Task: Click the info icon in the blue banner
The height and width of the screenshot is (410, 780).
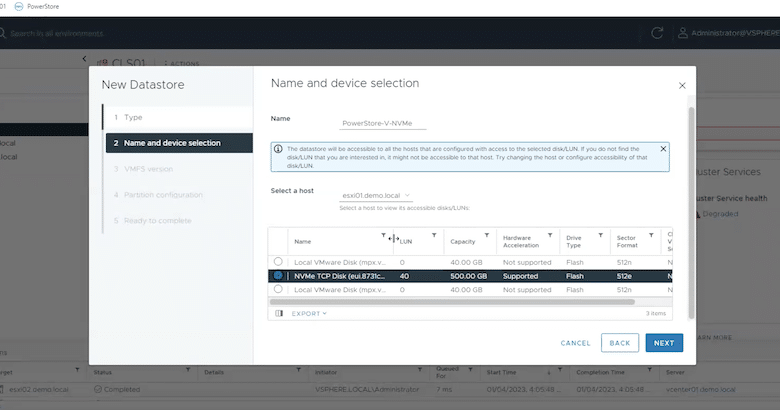Action: 278,149
